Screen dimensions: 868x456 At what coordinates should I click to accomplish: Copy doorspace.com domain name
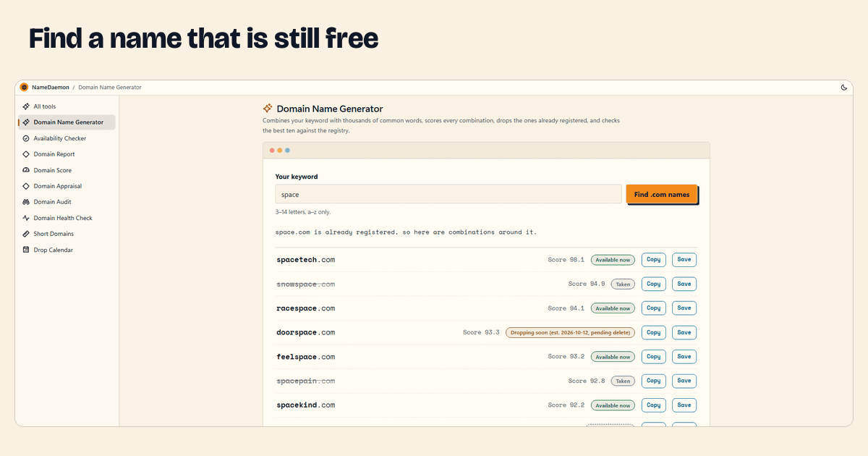(x=654, y=332)
